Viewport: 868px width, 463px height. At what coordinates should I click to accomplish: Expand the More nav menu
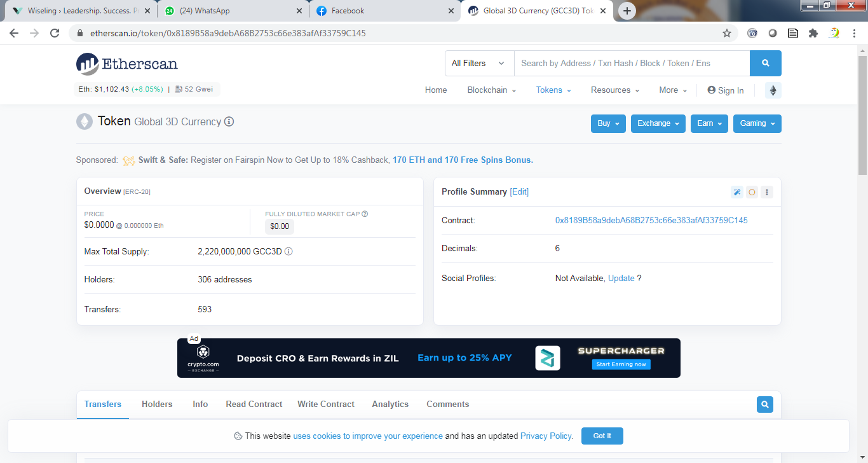click(673, 90)
